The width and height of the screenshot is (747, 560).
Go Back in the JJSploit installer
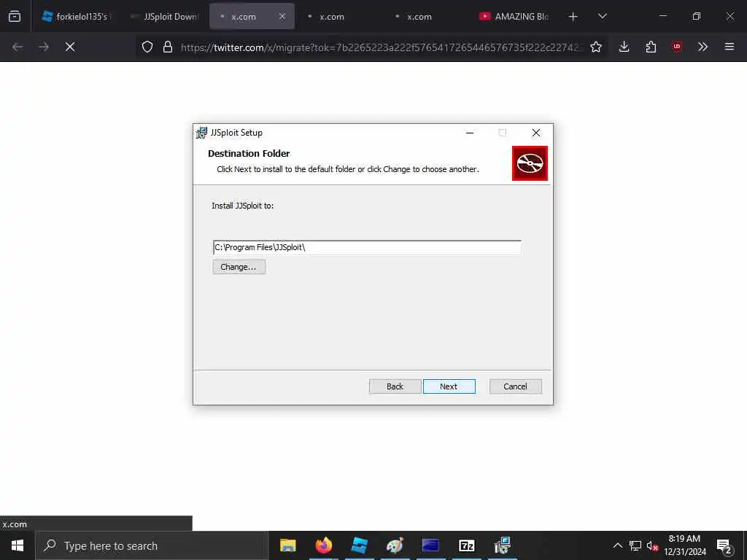click(395, 386)
